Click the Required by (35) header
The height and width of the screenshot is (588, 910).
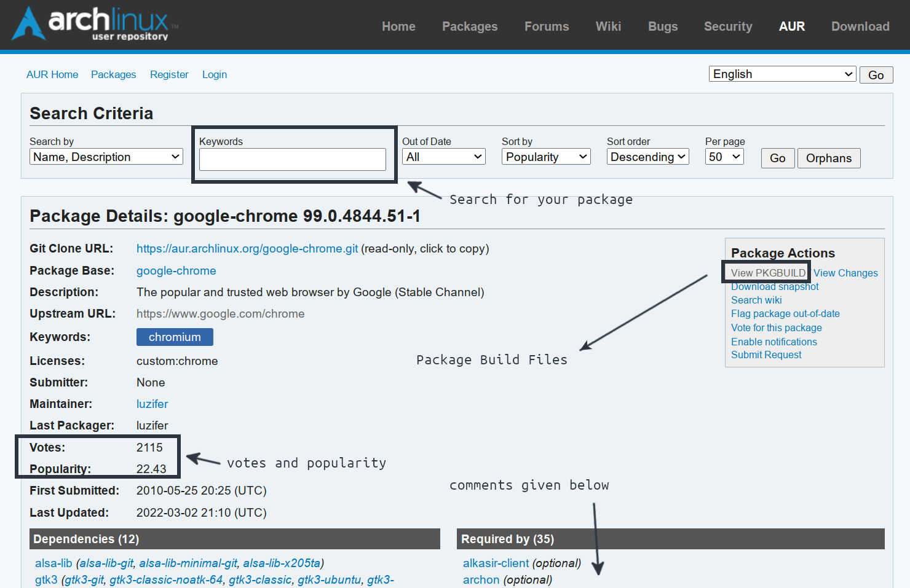(671, 539)
